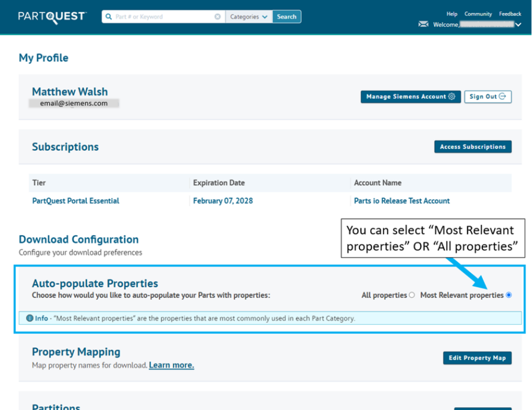The width and height of the screenshot is (532, 410).
Task: Clear the search field with the X icon
Action: [x=217, y=16]
